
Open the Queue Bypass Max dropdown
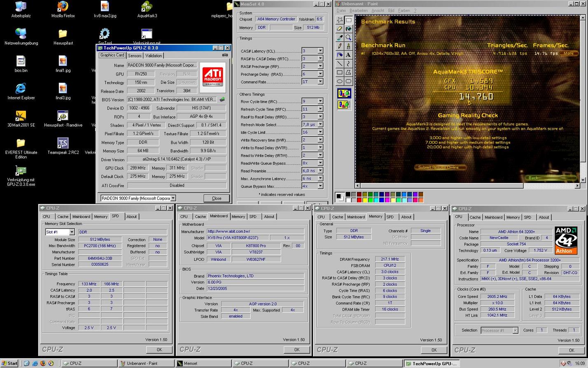(x=320, y=186)
